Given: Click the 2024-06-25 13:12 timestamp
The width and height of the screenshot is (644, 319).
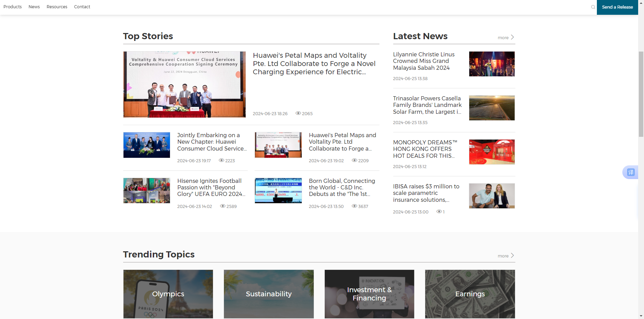Looking at the screenshot, I should point(409,167).
